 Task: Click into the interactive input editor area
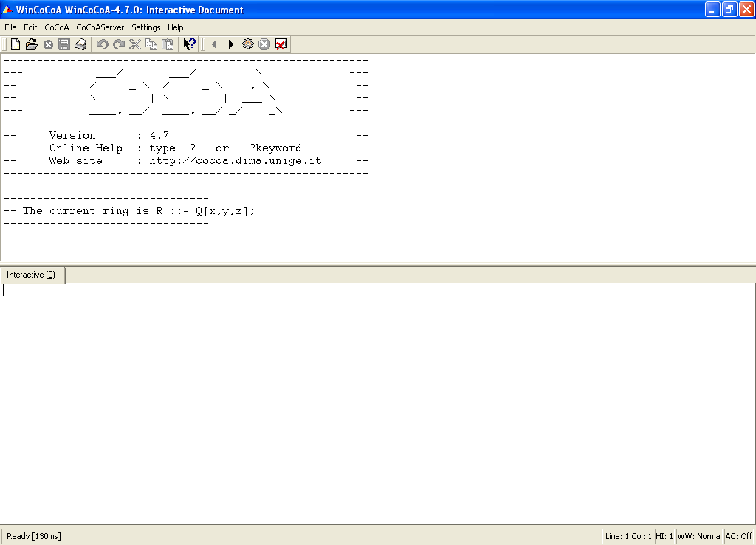coord(377,403)
